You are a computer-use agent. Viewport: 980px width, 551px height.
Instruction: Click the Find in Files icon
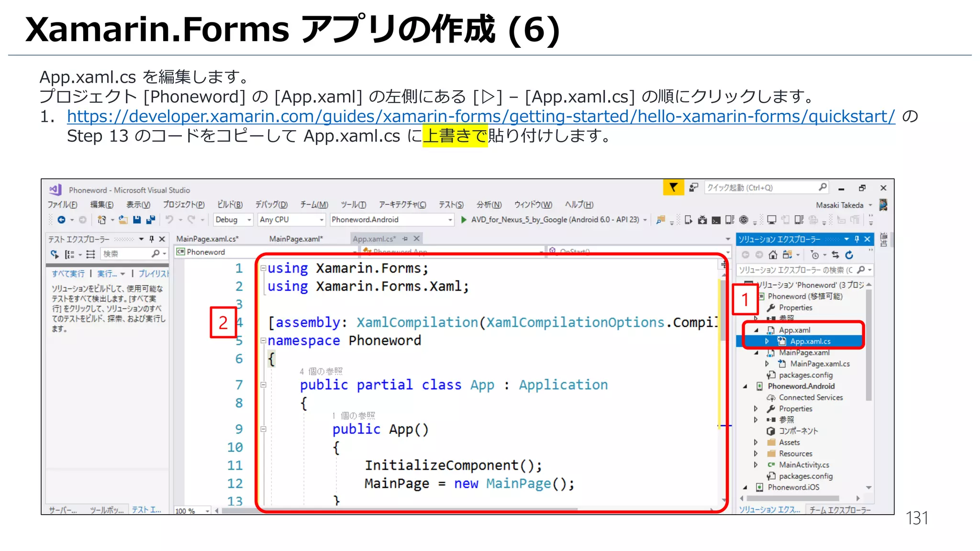[661, 220]
